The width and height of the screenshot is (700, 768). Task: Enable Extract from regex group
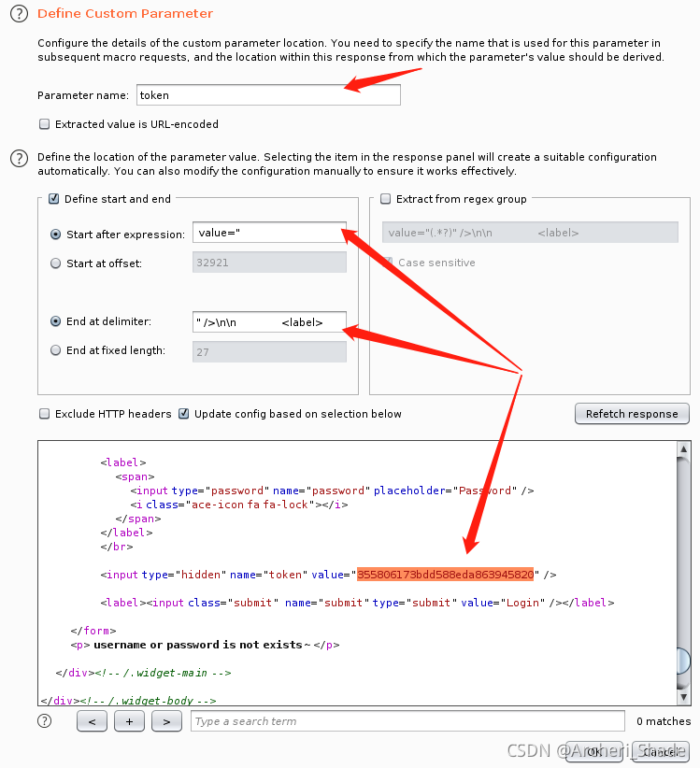coord(386,199)
